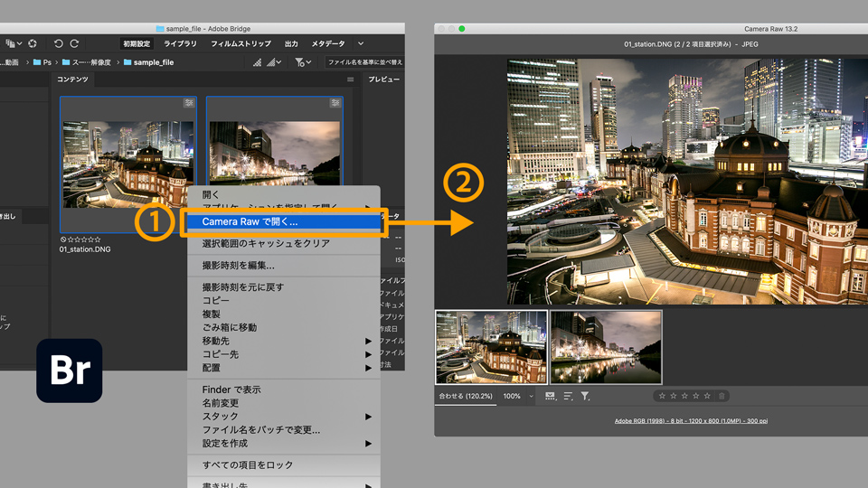Select the コンテンツ panel tab

[x=72, y=80]
